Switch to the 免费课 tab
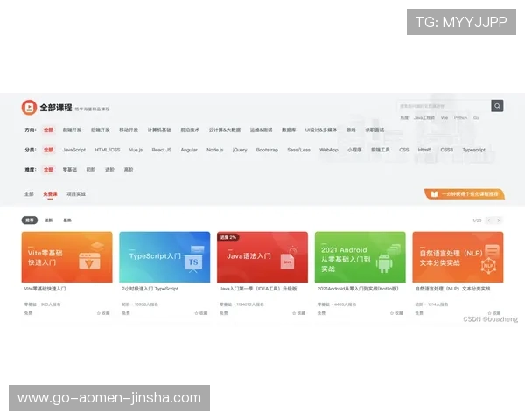The image size is (525, 420). (x=48, y=194)
